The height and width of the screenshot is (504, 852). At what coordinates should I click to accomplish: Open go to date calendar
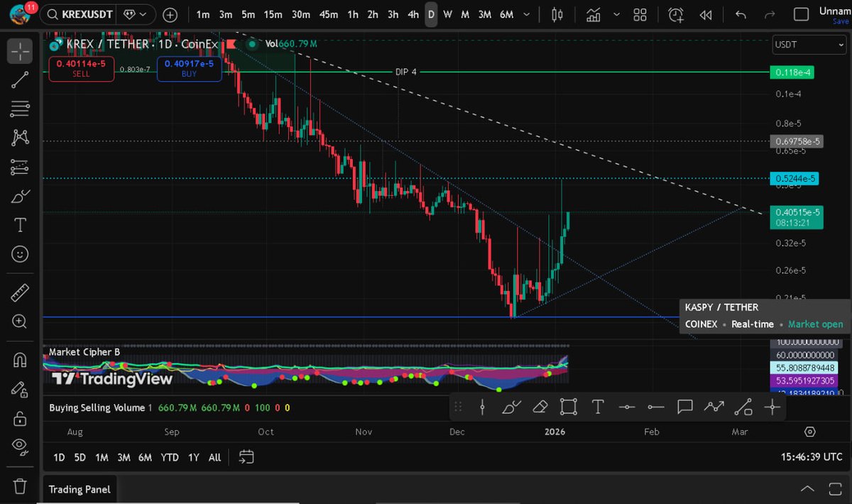point(246,457)
